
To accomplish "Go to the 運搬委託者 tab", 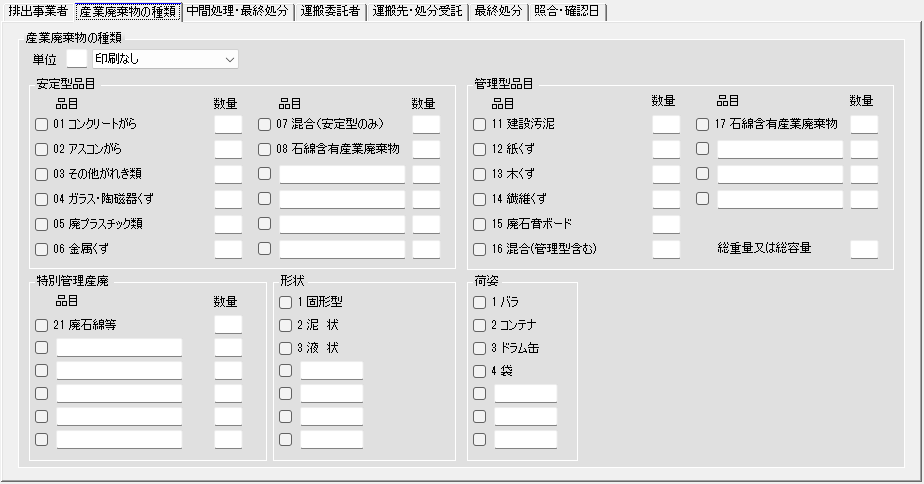I will pos(330,11).
